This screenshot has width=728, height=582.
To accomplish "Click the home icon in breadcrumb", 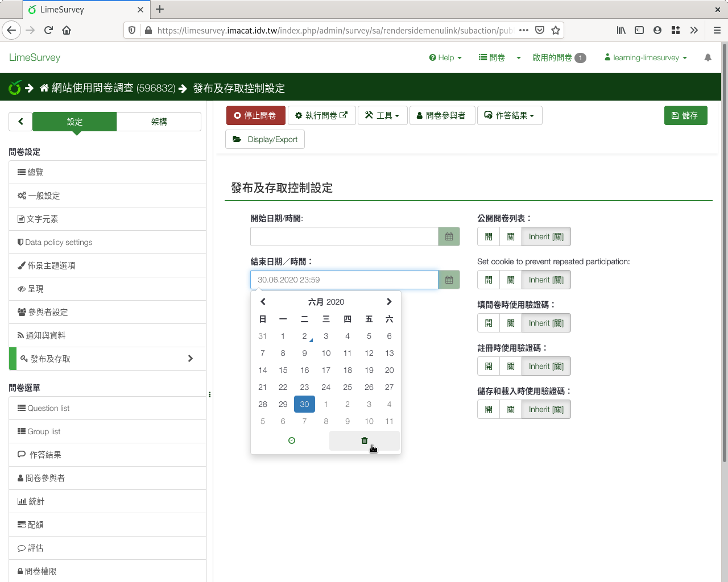I will click(x=44, y=88).
